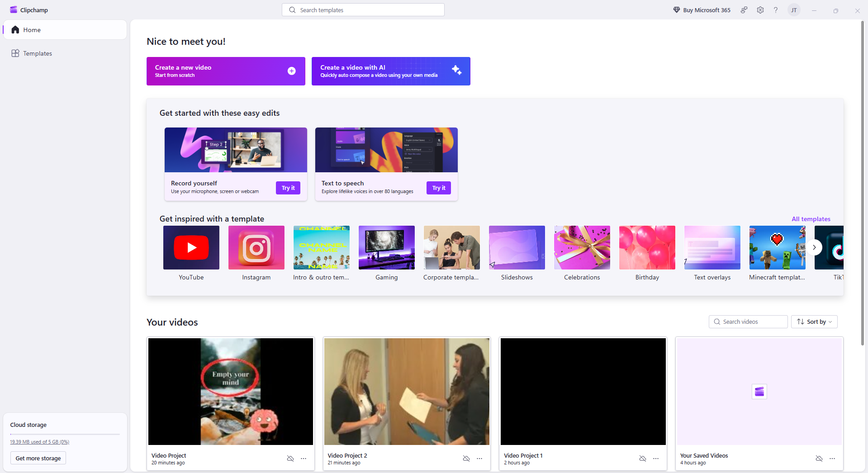Viewport: 868px width, 473px height.
Task: Click the cloud-off icon for Video Project 1
Action: coord(643,459)
